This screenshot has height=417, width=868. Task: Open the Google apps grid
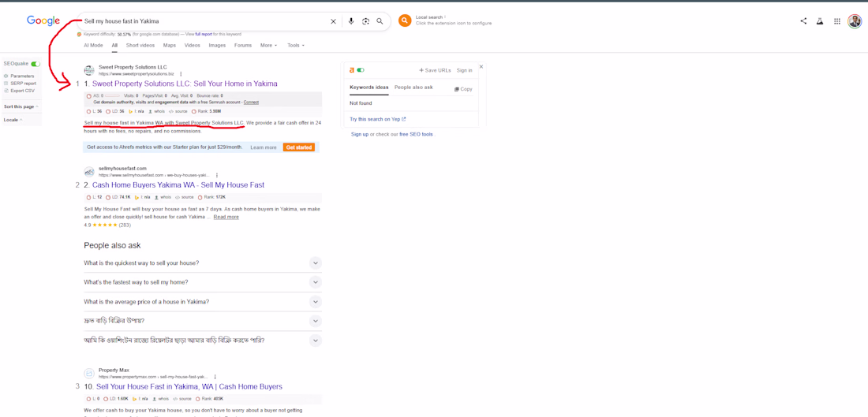click(x=837, y=21)
